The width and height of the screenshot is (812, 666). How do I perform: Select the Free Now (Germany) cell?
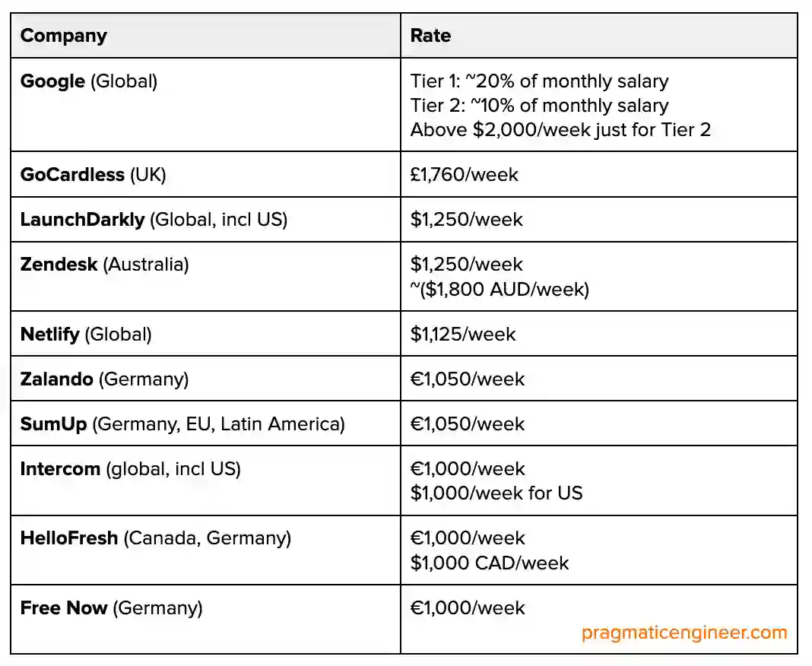tap(111, 608)
